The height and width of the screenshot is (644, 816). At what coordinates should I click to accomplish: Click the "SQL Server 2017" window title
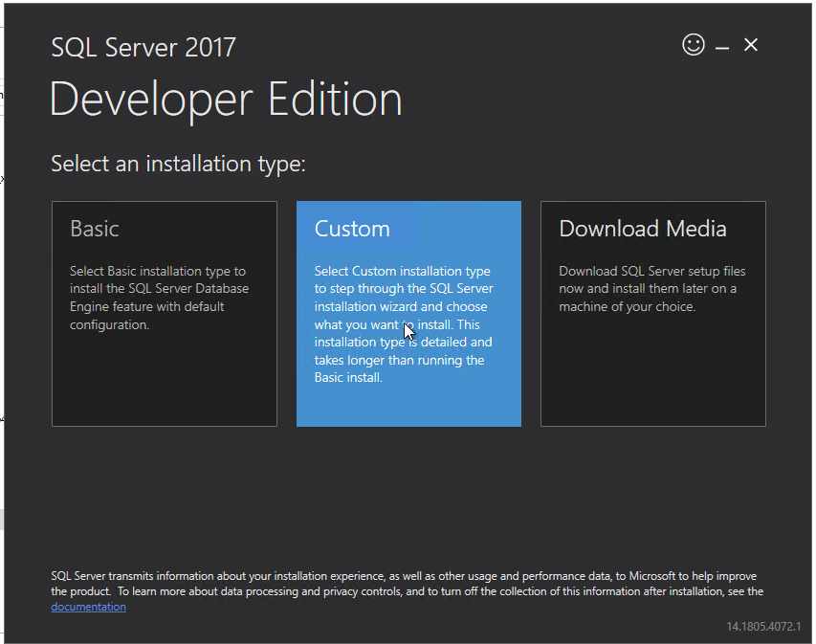point(143,48)
